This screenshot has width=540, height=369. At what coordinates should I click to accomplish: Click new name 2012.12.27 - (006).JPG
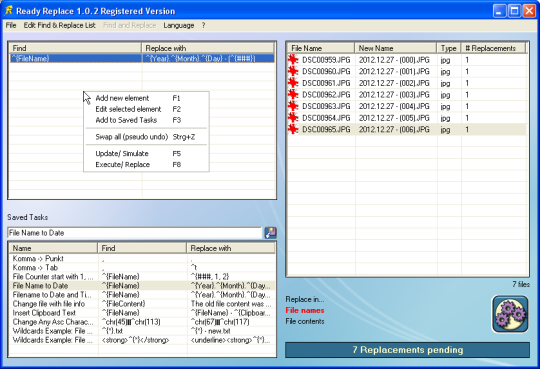click(x=394, y=130)
